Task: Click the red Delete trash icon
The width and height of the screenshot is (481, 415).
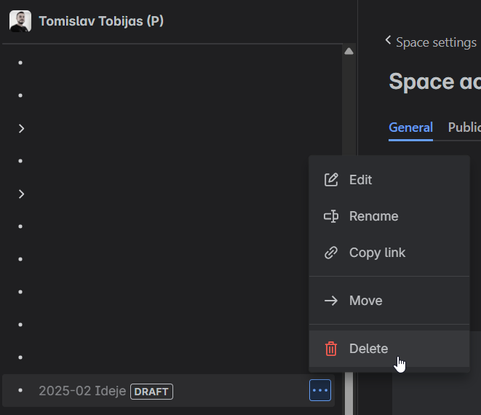Action: pos(331,349)
